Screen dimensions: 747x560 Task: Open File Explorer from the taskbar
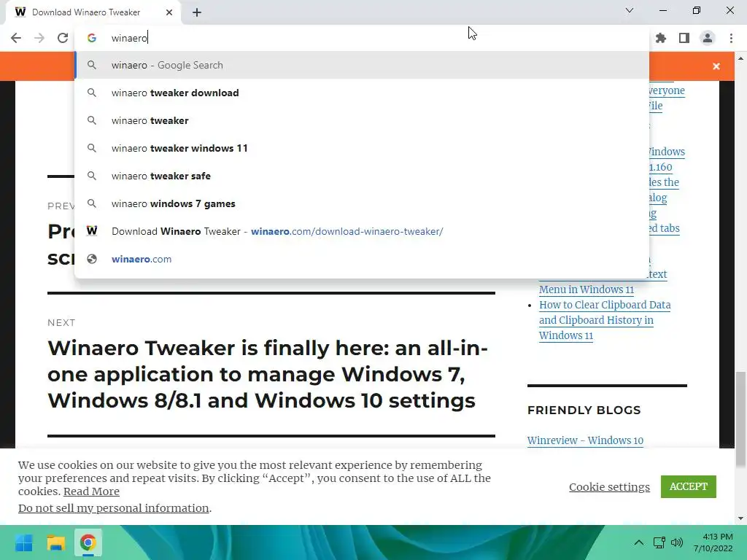[55, 542]
